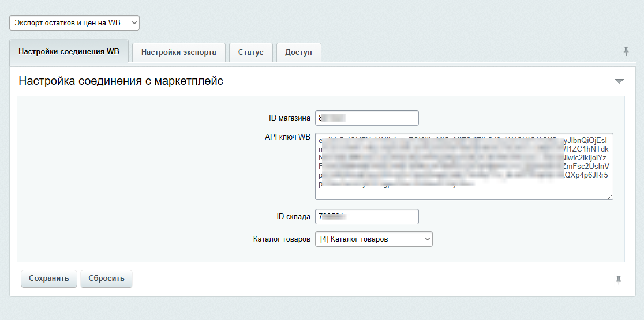Click the Сбросить button

point(106,278)
